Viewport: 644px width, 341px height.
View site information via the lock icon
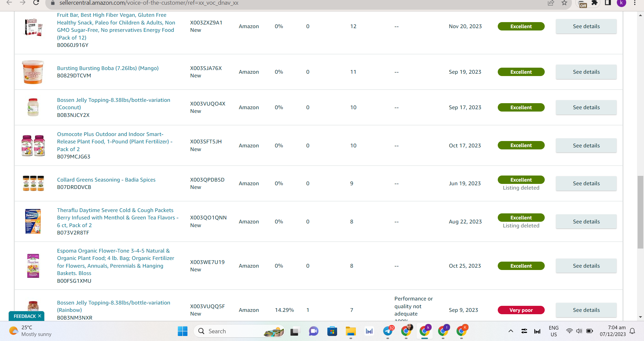(x=52, y=3)
